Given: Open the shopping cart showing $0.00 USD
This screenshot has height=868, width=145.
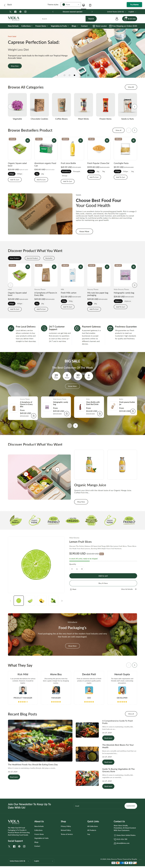Looking at the screenshot, I should [130, 19].
